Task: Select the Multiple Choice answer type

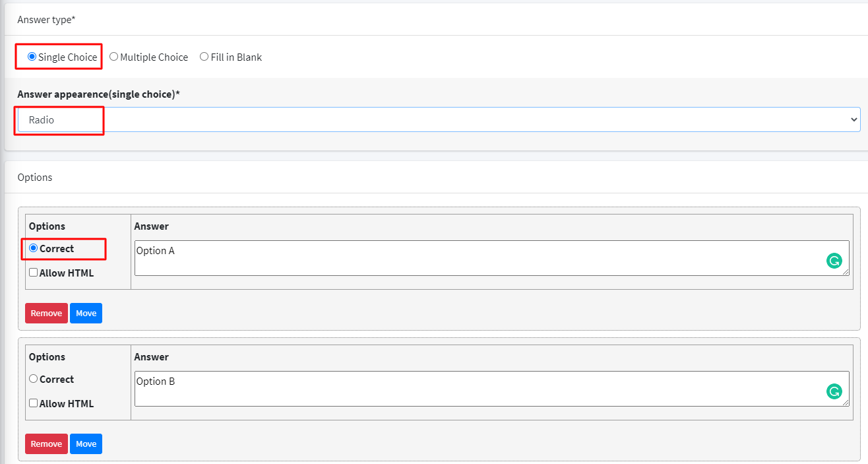Action: click(x=113, y=57)
